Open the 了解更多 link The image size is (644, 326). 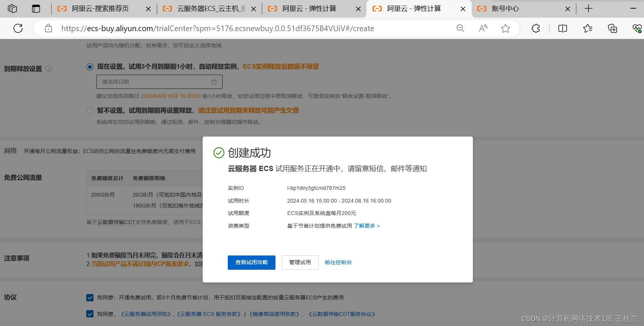pyautogui.click(x=367, y=226)
